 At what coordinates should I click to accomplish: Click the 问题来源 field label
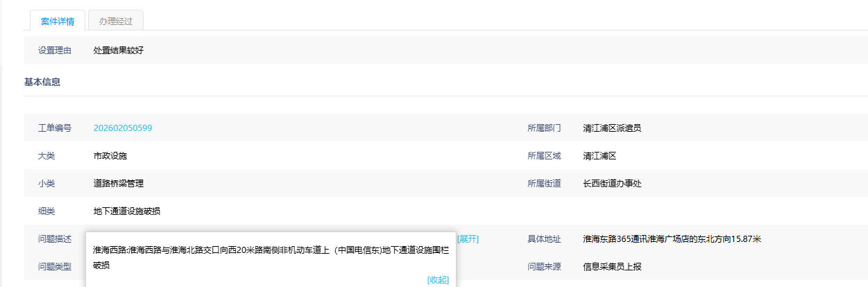pyautogui.click(x=544, y=267)
